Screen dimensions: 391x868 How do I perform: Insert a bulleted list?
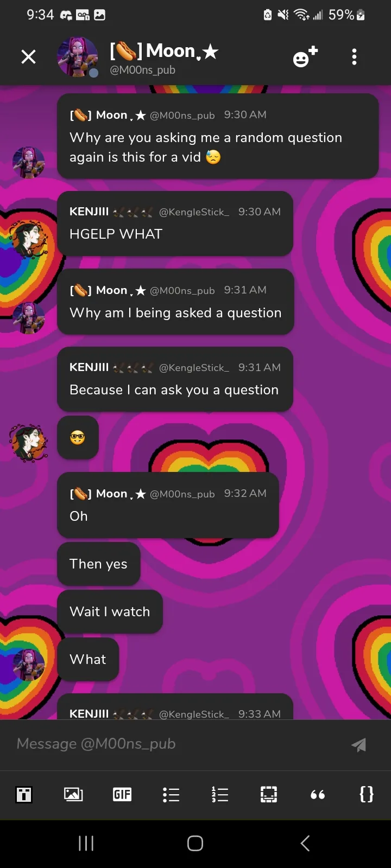tap(171, 795)
